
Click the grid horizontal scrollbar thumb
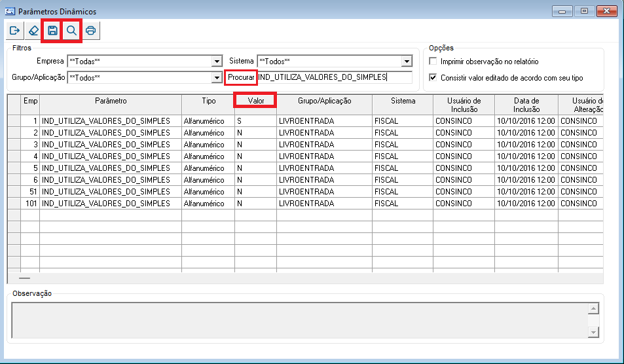(24, 278)
